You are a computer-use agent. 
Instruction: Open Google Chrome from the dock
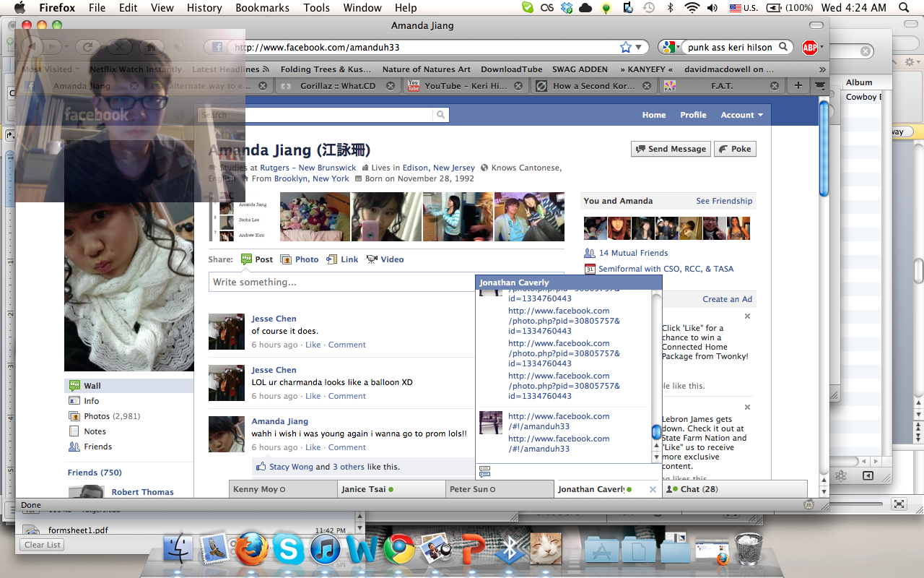398,551
